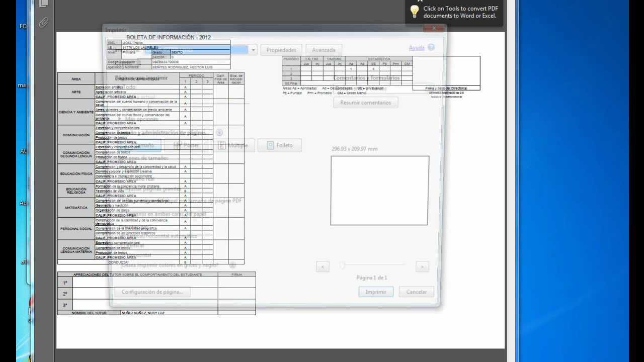Click 'Página 1 de 1' page indicator
The height and width of the screenshot is (362, 644).
point(372,278)
